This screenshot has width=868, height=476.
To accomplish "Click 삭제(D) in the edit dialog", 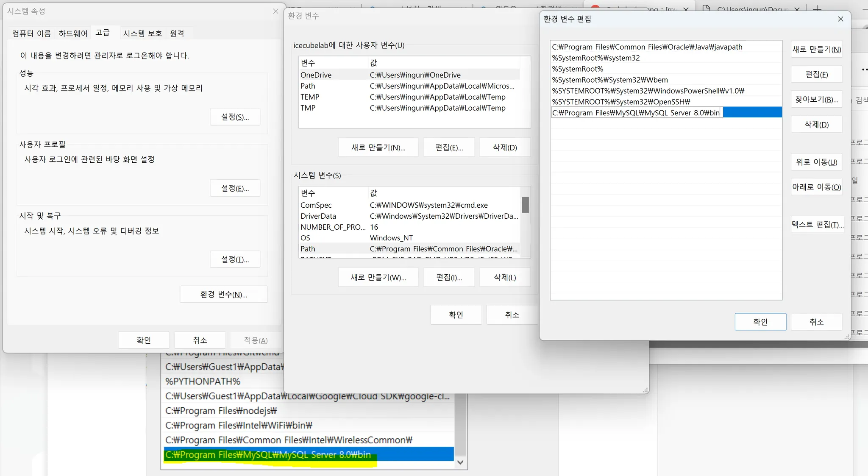I will pyautogui.click(x=816, y=125).
